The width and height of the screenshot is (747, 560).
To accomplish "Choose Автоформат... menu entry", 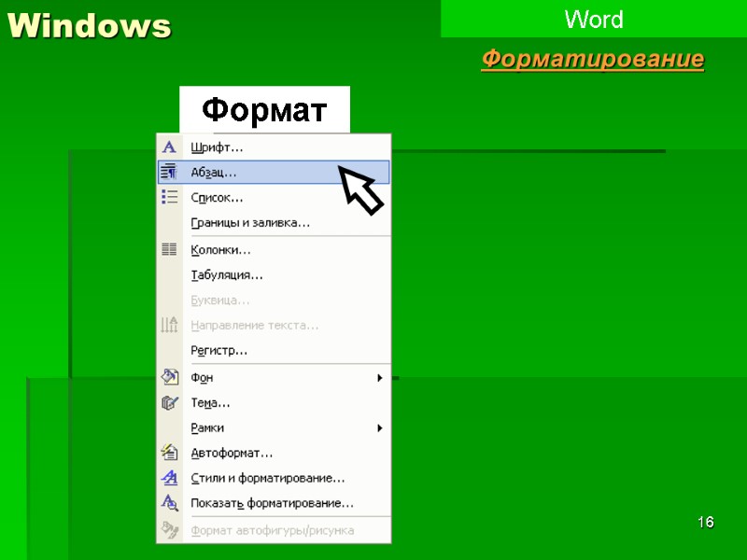I will click(274, 453).
